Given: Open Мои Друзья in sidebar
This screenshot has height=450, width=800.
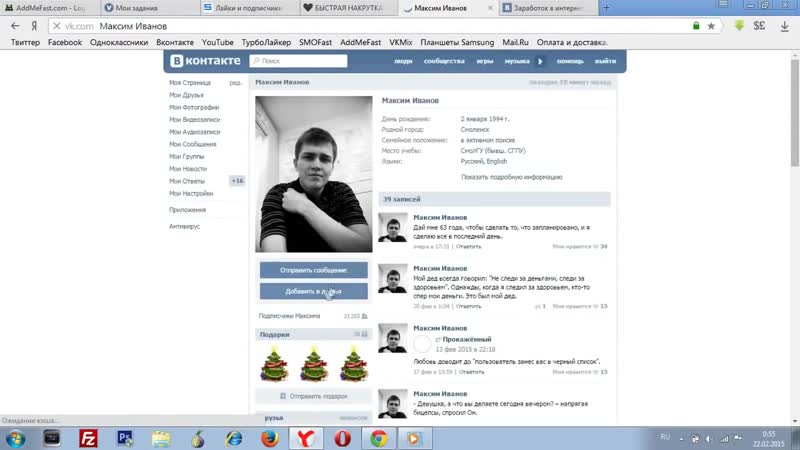Looking at the screenshot, I should tap(186, 95).
